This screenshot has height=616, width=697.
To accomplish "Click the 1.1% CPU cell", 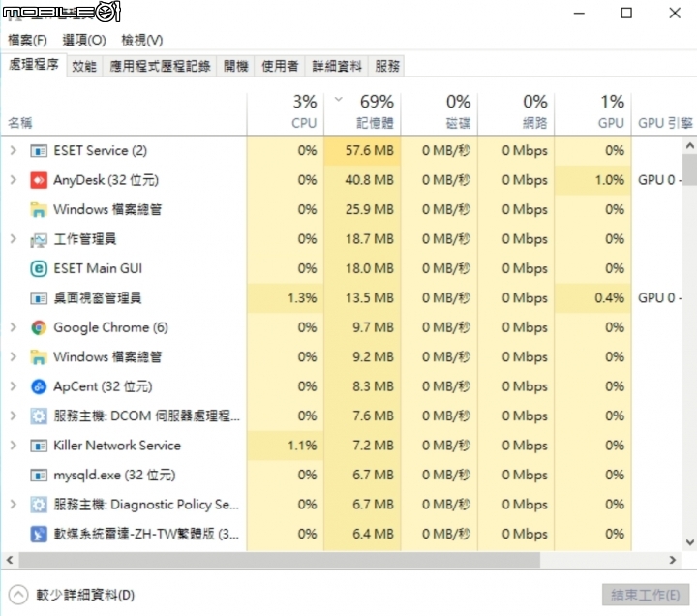I will (x=286, y=446).
